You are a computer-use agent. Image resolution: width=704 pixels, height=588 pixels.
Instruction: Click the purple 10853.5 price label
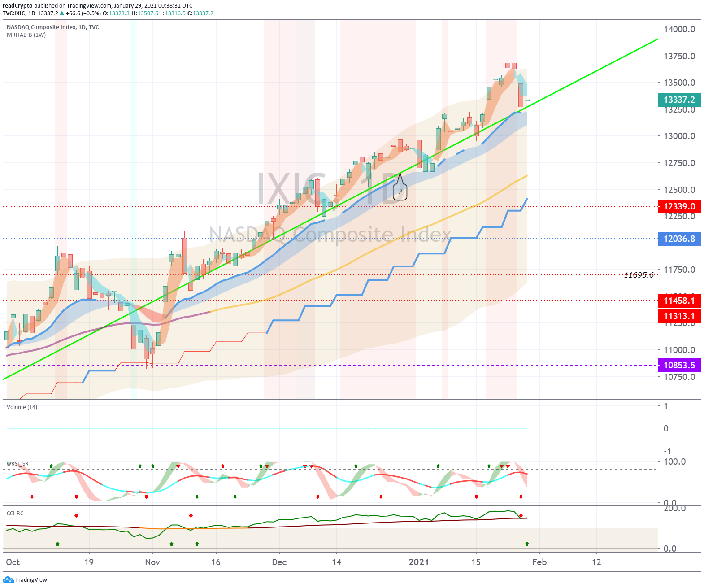tap(679, 365)
